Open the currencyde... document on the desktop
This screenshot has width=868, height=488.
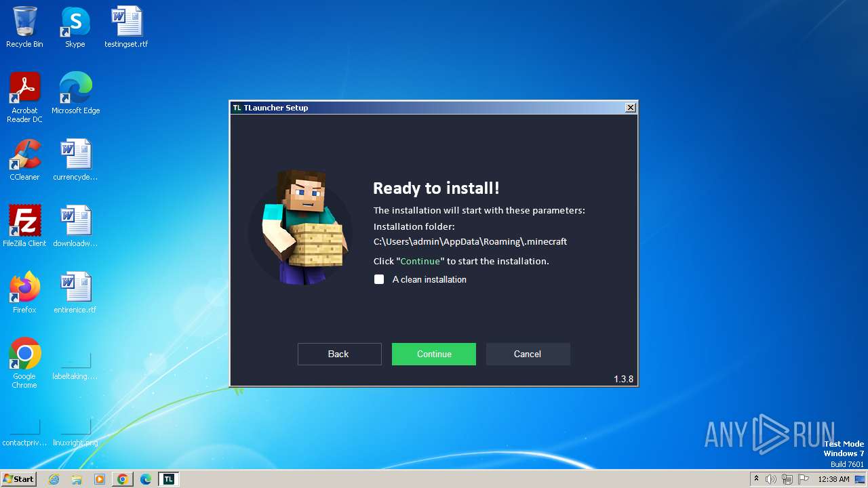pyautogui.click(x=75, y=160)
